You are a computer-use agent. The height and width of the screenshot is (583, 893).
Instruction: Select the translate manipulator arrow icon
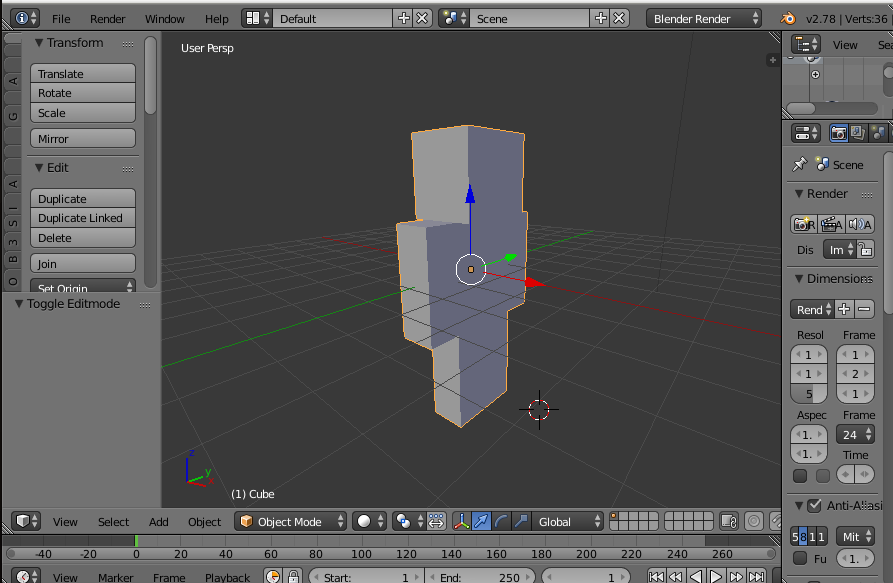[x=481, y=521]
